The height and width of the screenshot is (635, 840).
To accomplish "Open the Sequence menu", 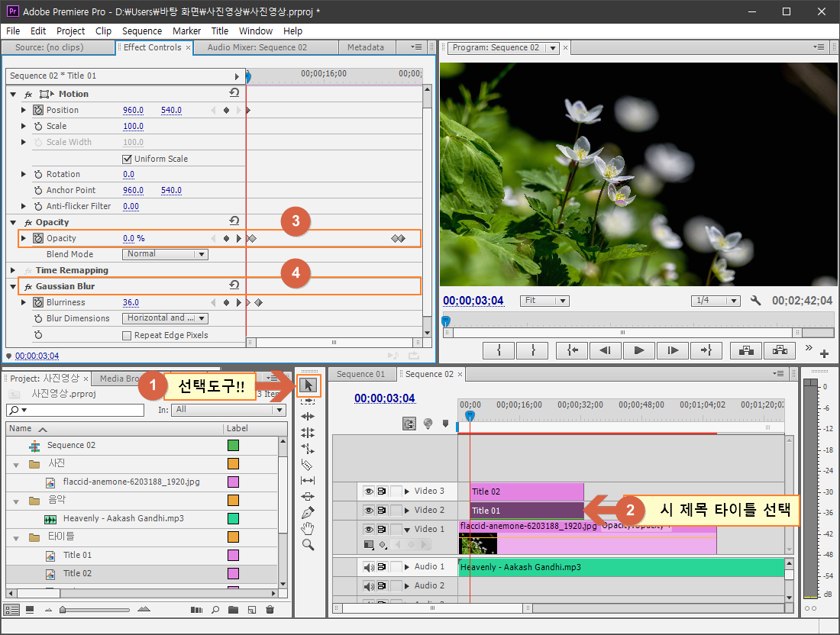I will click(142, 31).
